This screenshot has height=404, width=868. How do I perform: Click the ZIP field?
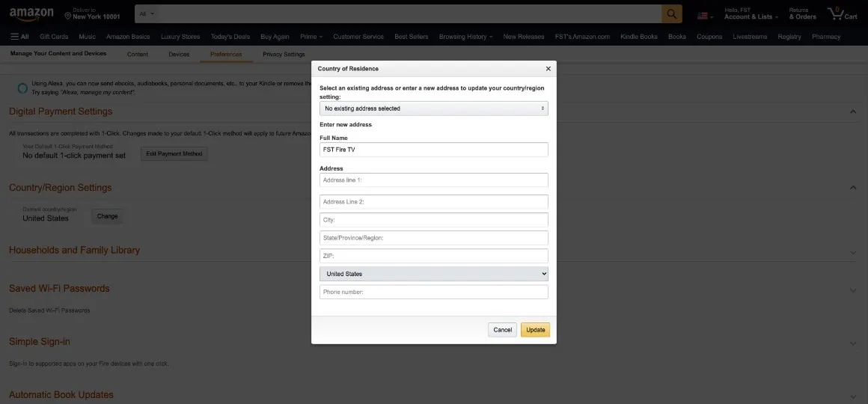click(433, 256)
